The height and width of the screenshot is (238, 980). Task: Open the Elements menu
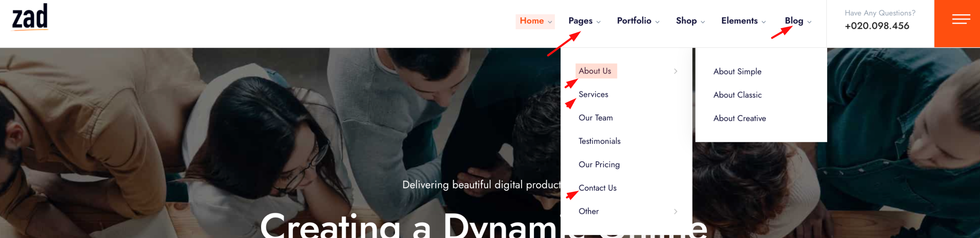(x=739, y=21)
